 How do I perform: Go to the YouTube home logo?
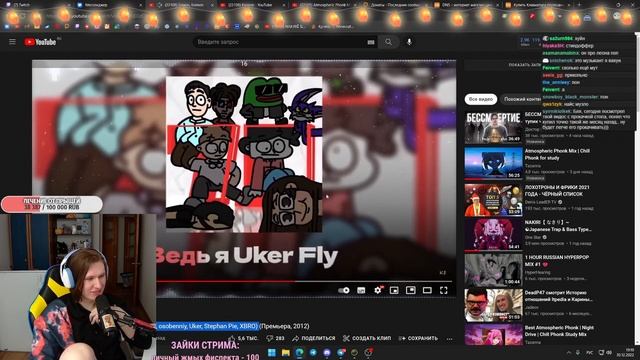(x=40, y=42)
